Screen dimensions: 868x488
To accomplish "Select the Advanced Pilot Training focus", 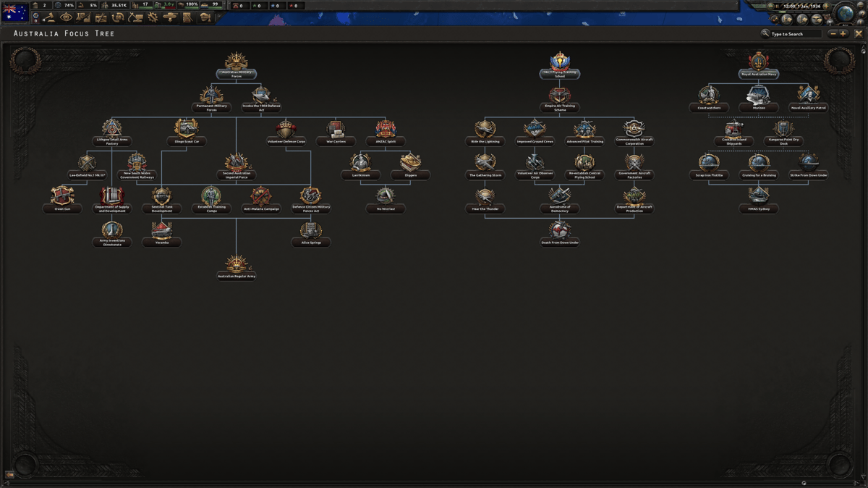I will click(584, 132).
